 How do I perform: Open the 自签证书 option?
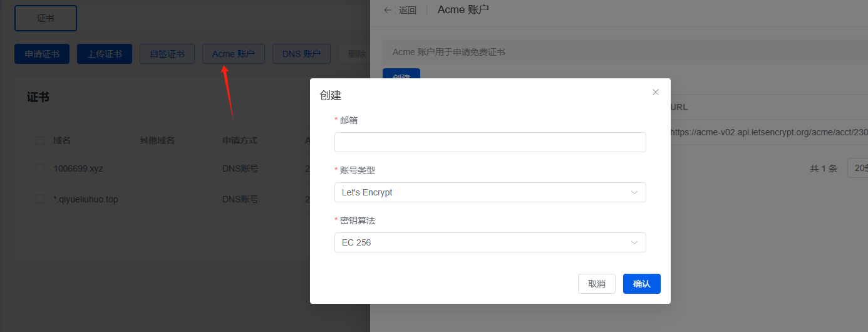tap(167, 54)
